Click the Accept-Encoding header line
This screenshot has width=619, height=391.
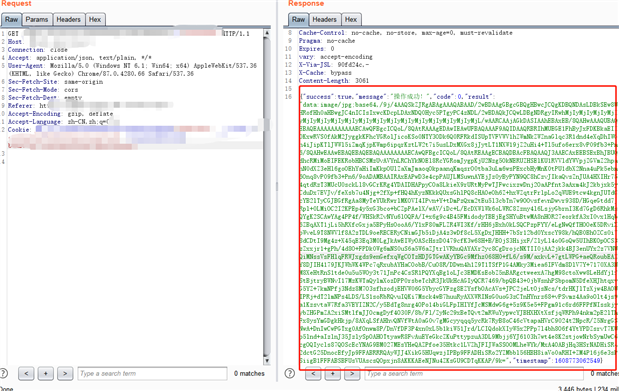pyautogui.click(x=60, y=114)
